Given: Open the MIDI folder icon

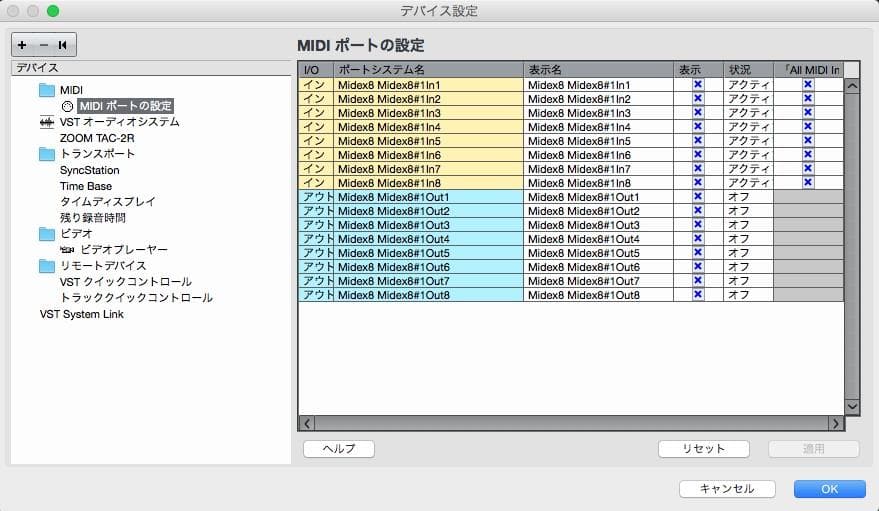Looking at the screenshot, I should click(x=47, y=90).
